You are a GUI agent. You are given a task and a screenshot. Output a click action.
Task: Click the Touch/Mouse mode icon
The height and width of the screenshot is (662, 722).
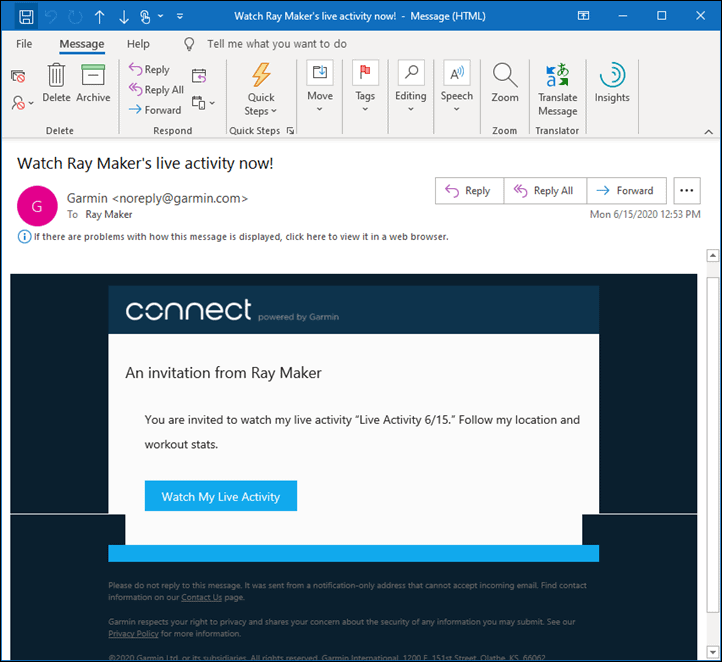pyautogui.click(x=145, y=17)
